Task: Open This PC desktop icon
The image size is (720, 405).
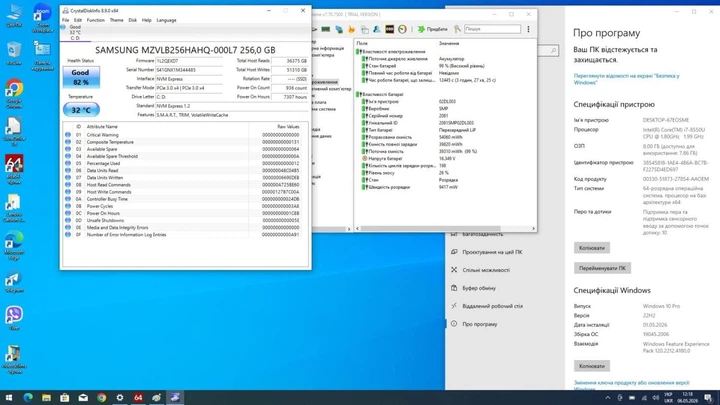Action: [x=14, y=15]
